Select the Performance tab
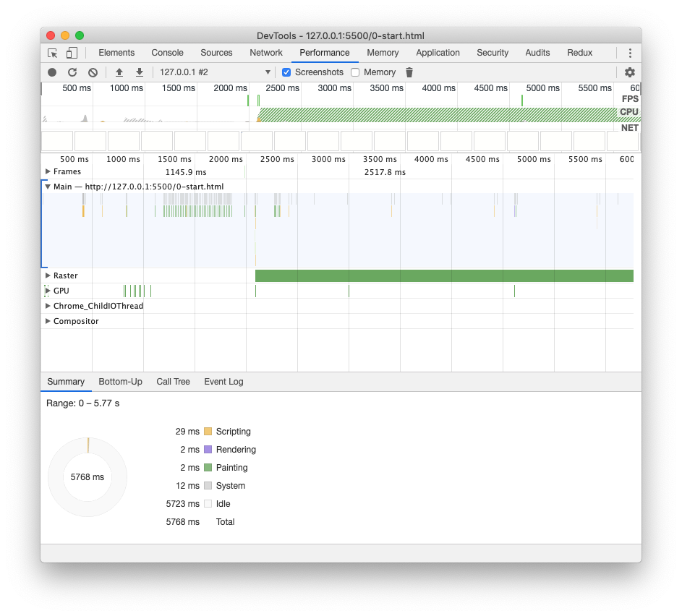Screen dimensions: 682x616 325,53
